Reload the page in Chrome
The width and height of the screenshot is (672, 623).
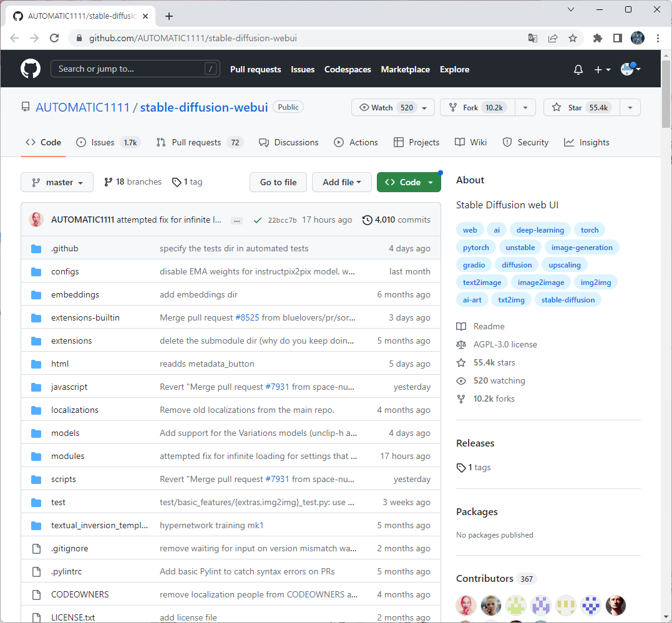[x=54, y=38]
